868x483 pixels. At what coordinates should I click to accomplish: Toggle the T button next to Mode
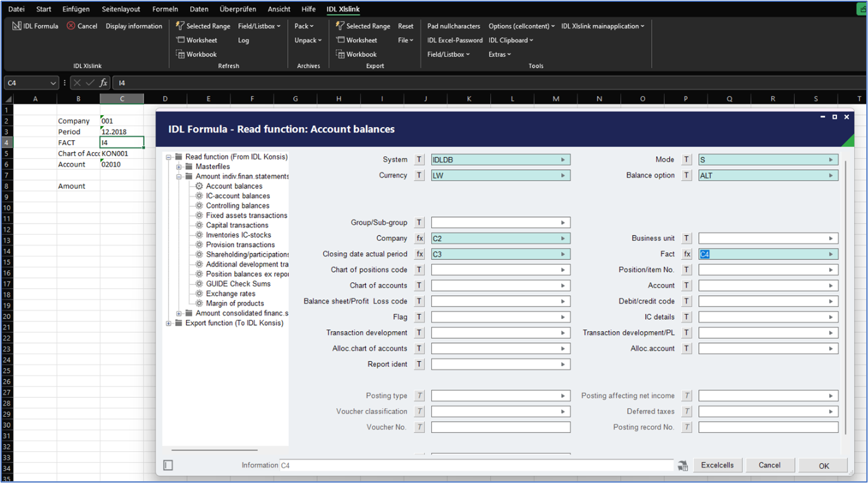point(687,160)
